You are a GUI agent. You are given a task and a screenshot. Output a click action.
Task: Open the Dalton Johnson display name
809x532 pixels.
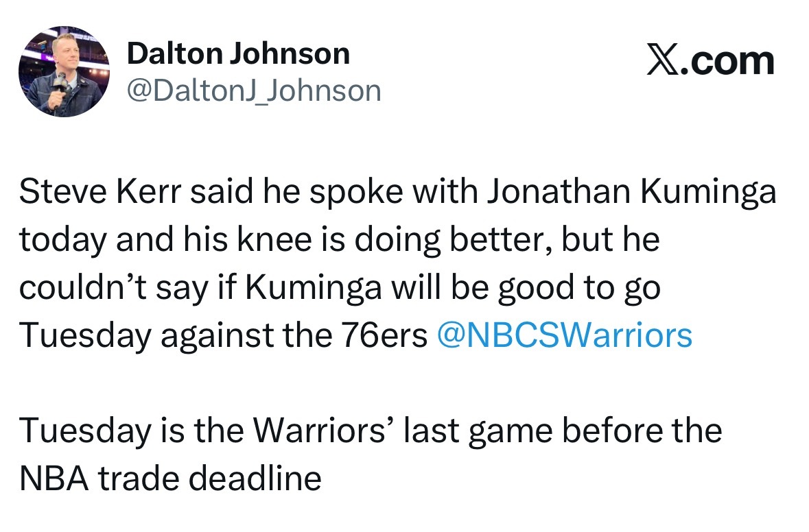[x=238, y=53]
